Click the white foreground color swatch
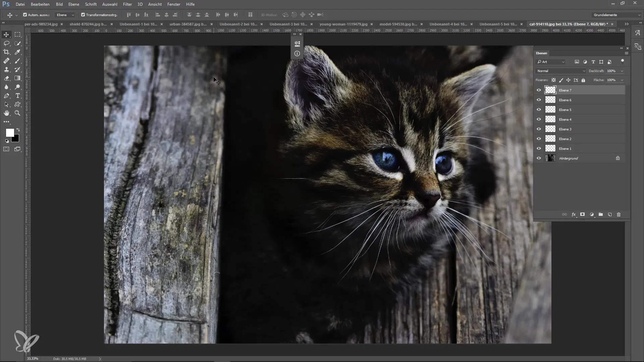This screenshot has width=644, height=362. coord(9,132)
